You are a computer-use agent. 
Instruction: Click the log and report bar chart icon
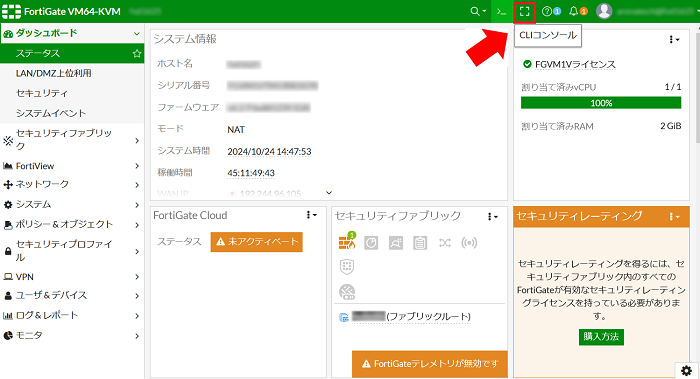(x=8, y=316)
